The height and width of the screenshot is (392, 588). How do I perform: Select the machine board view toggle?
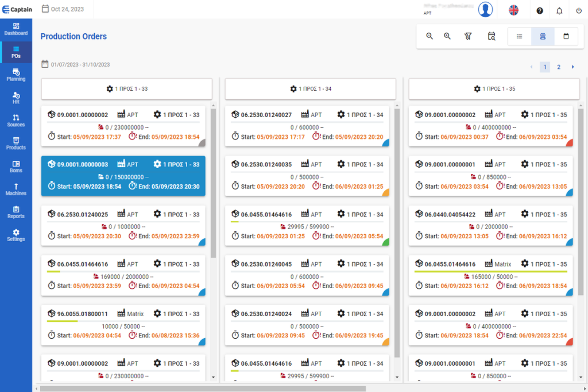(543, 36)
